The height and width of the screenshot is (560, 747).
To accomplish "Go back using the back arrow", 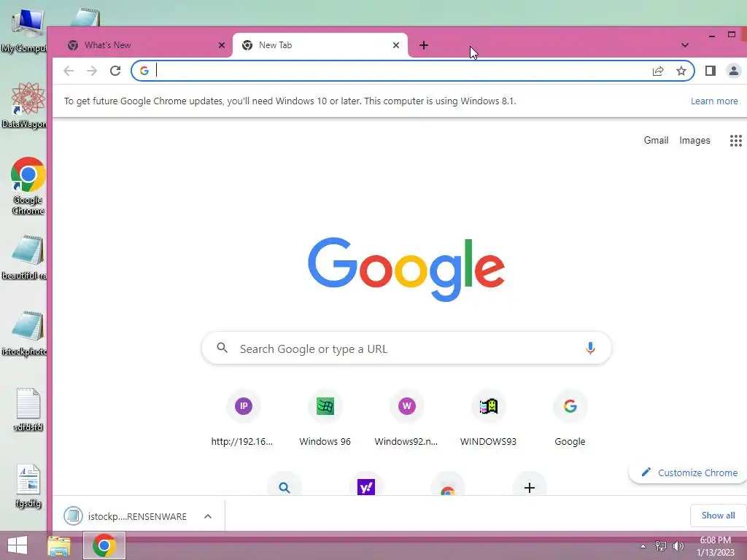I will [69, 71].
